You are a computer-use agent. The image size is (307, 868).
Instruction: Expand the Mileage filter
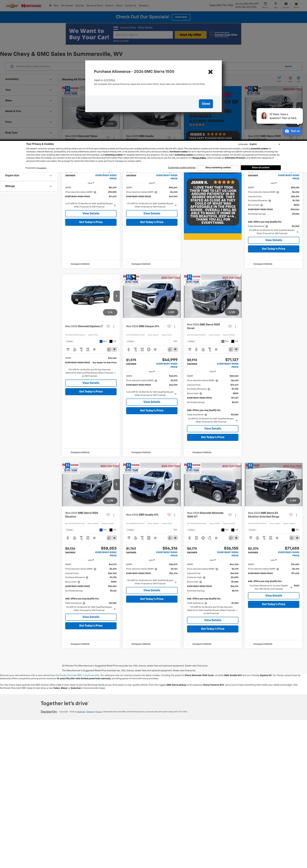[x=29, y=186]
